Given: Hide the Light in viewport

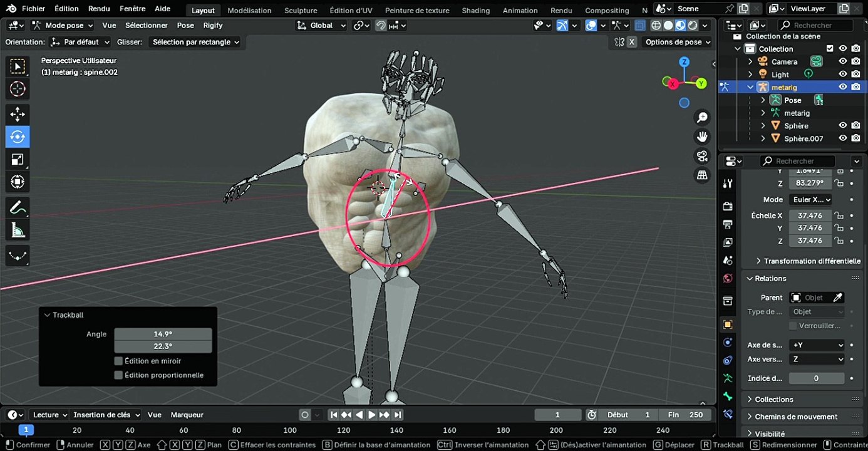Looking at the screenshot, I should pos(843,74).
